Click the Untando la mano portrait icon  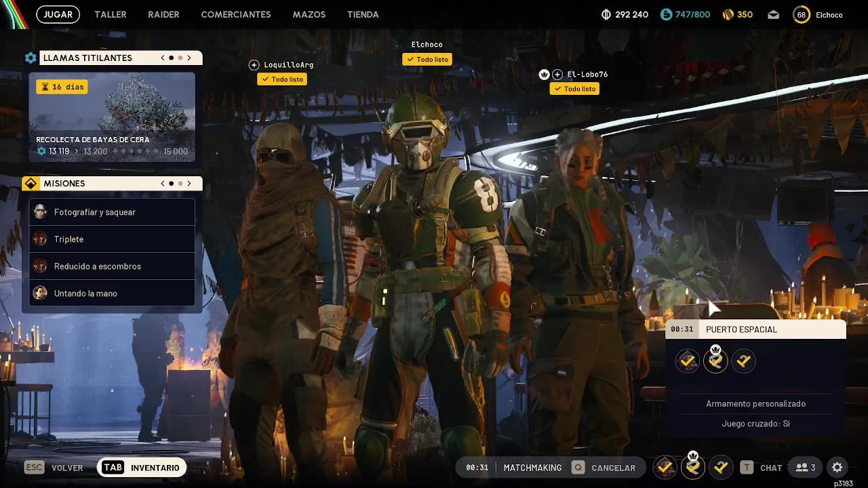(x=40, y=293)
